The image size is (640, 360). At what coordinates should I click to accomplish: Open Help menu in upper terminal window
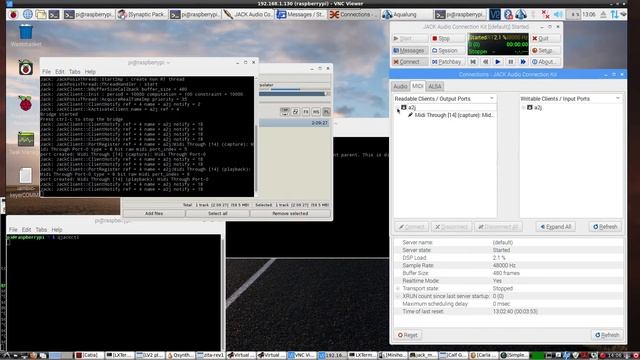click(90, 72)
